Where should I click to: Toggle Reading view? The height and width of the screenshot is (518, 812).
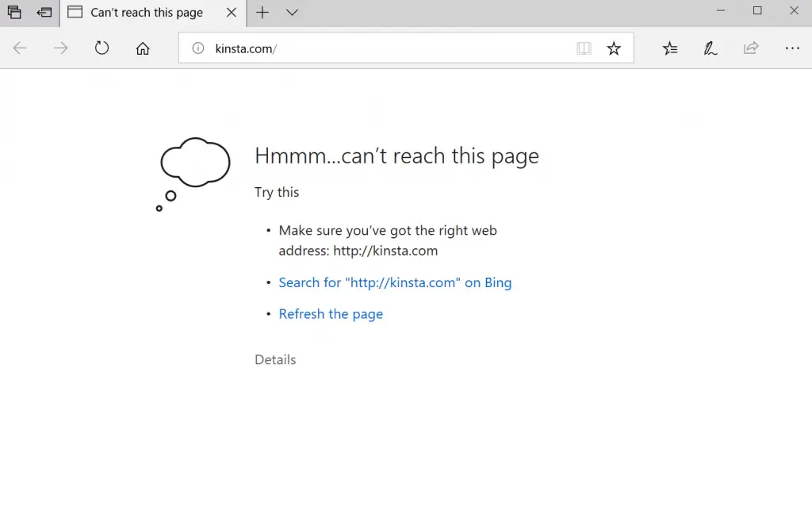click(584, 48)
